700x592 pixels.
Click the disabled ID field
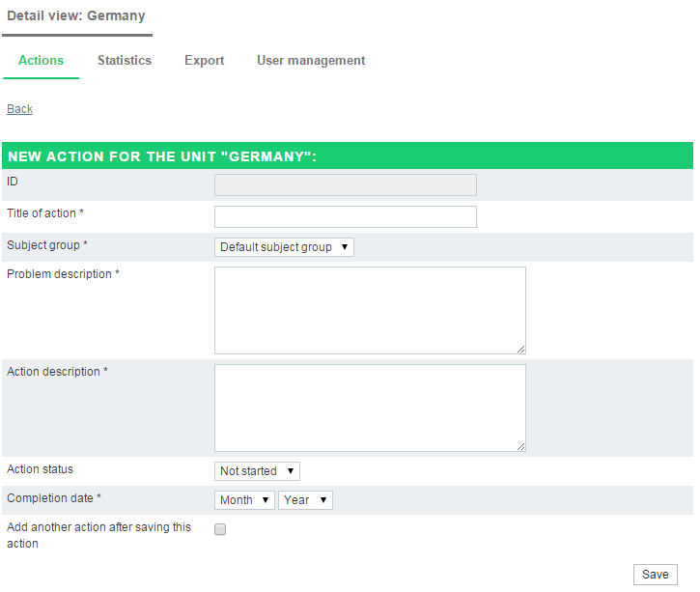[x=346, y=184]
